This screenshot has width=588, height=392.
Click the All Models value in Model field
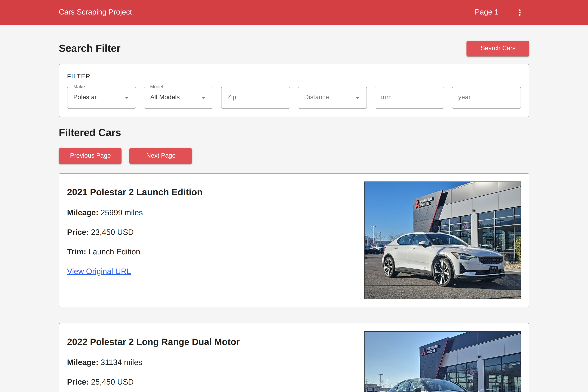(x=165, y=97)
